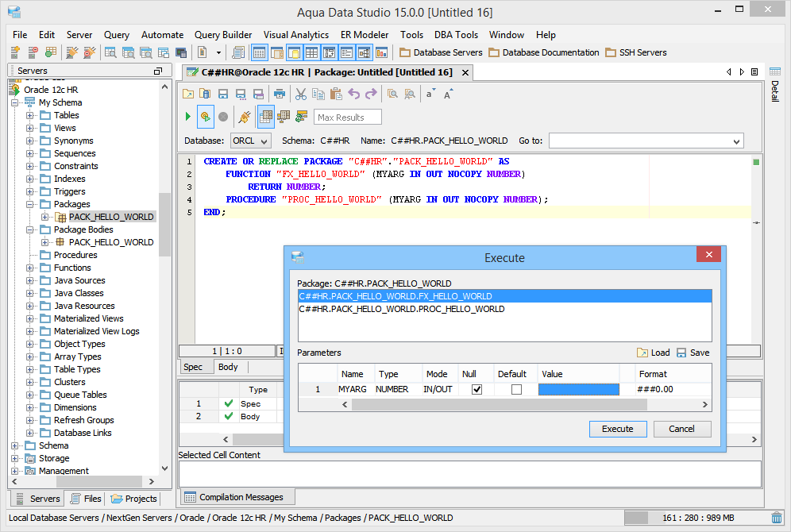The image size is (791, 532).
Task: Click the green Execute run arrow icon
Action: click(188, 117)
